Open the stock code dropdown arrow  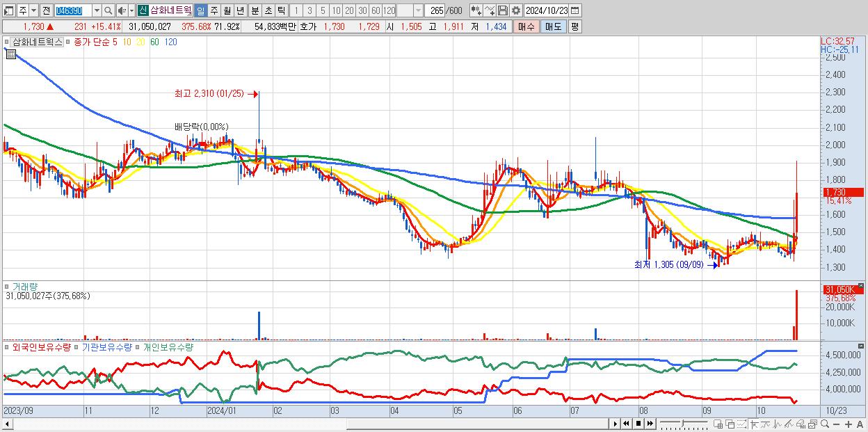click(96, 10)
